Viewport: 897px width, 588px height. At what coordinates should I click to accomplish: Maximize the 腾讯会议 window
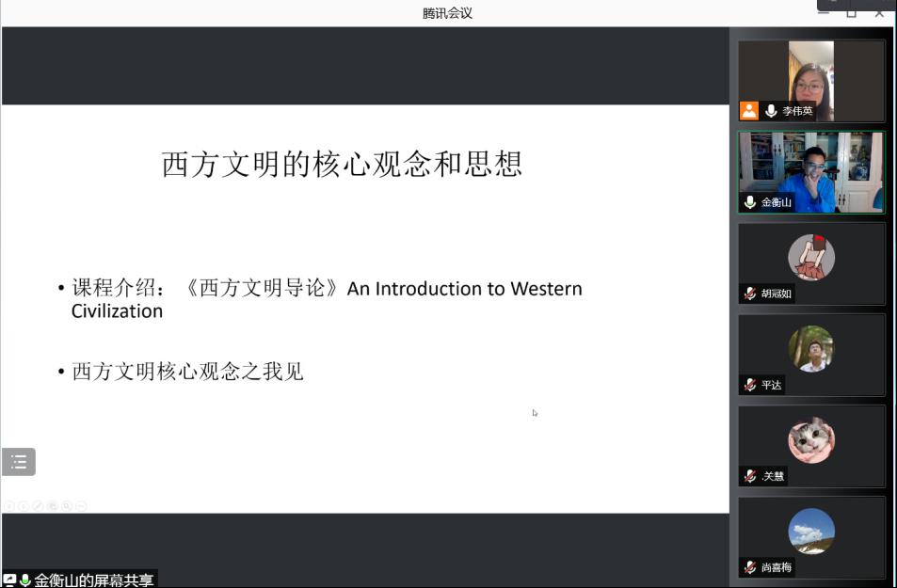851,12
